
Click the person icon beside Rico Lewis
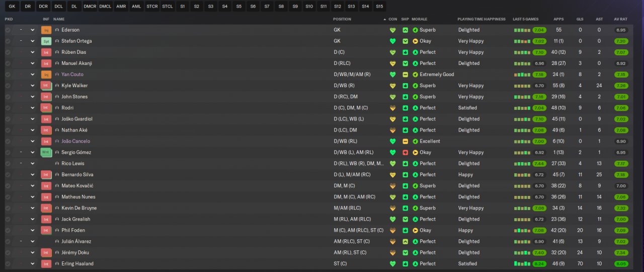pyautogui.click(x=57, y=164)
